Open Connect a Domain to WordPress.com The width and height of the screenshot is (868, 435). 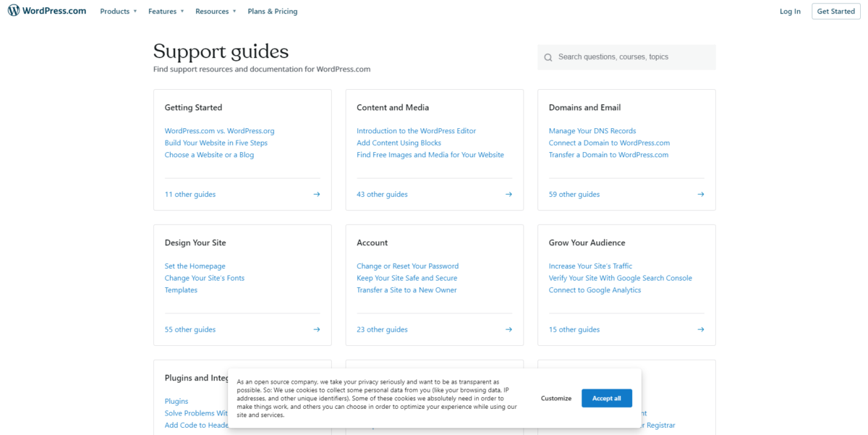610,143
